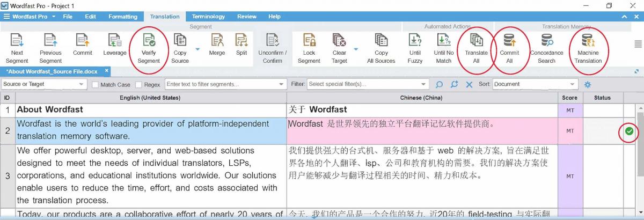Click ID column header
The height and width of the screenshot is (220, 644).
tap(8, 98)
